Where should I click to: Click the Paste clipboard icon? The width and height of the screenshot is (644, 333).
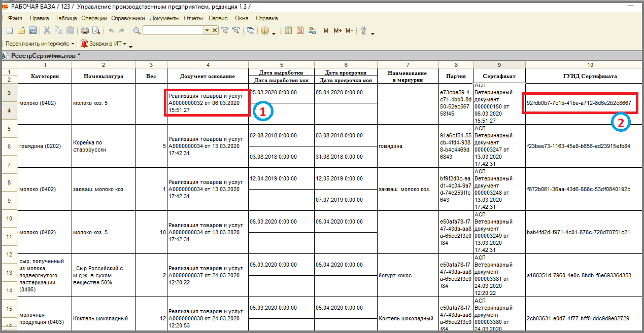[70, 30]
